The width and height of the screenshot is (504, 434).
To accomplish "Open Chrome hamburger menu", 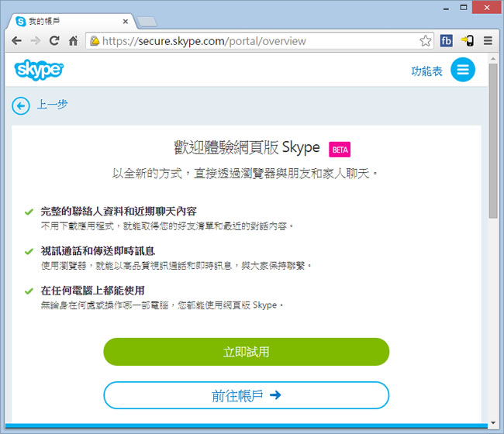I will (x=488, y=41).
